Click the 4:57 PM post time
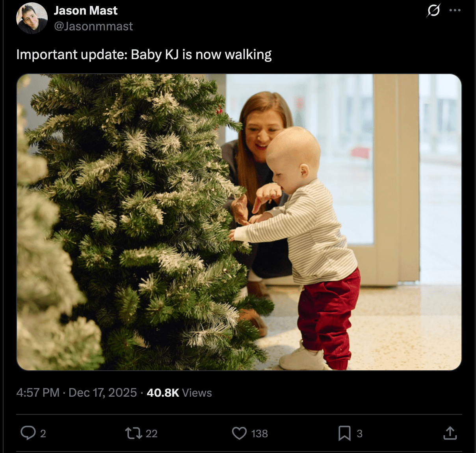Image resolution: width=476 pixels, height=453 pixels. coord(38,393)
